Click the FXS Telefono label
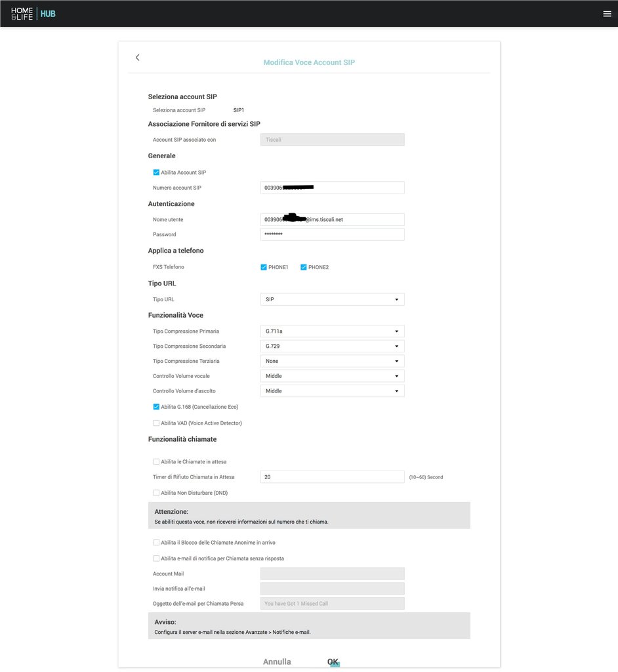This screenshot has height=672, width=618. point(169,267)
